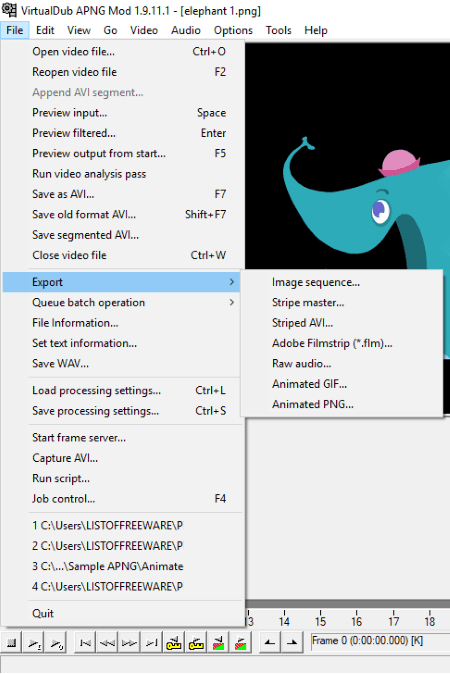
Task: Click timeline frame marker 15
Action: [320, 621]
